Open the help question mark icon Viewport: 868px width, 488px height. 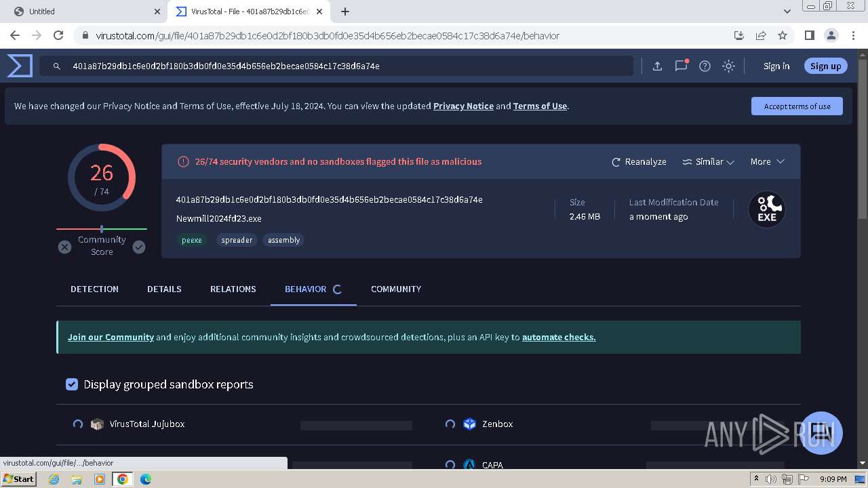tap(705, 66)
